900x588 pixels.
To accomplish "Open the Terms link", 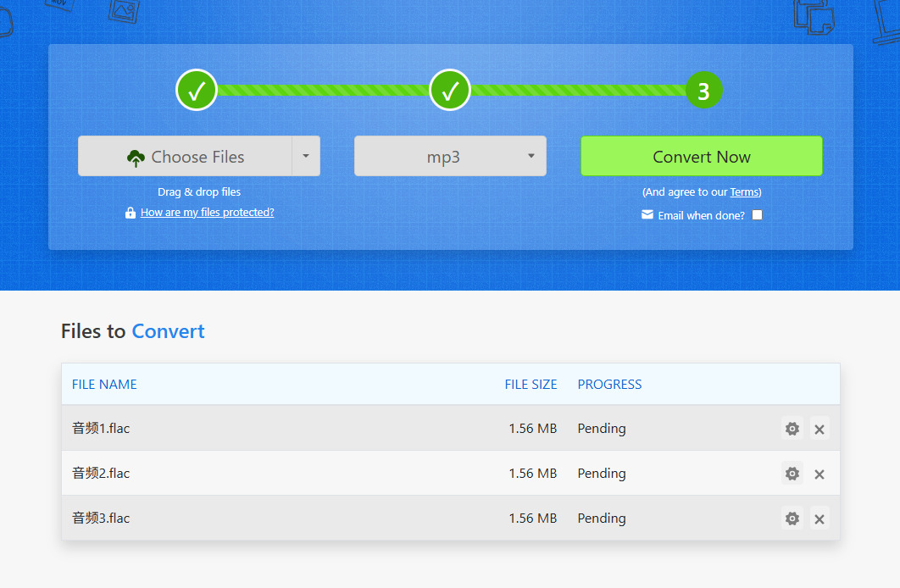I will [744, 192].
